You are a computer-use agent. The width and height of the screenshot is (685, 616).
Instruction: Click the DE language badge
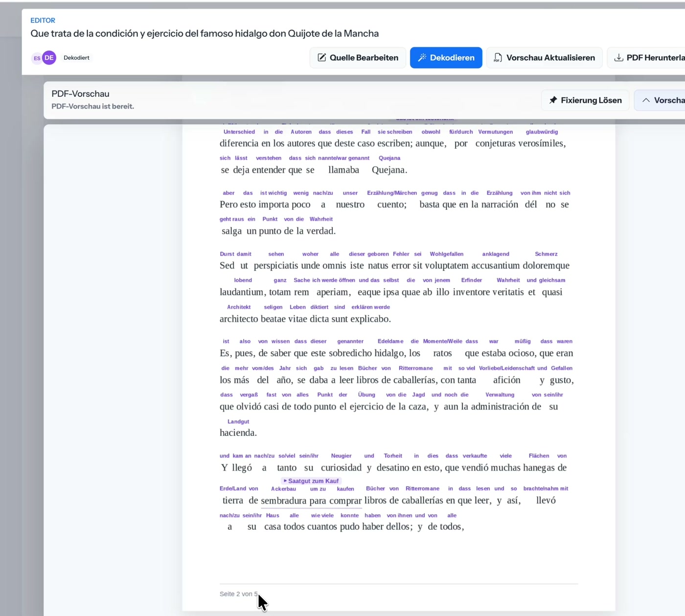(49, 58)
